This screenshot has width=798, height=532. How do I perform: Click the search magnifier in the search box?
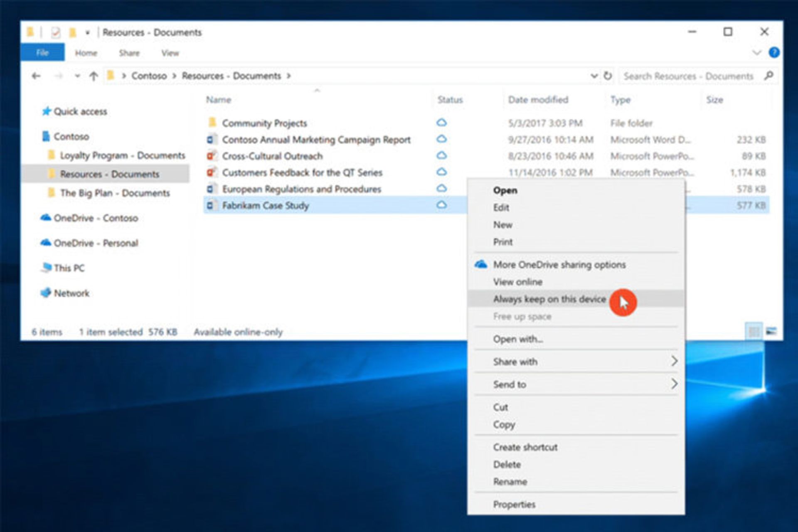(768, 76)
